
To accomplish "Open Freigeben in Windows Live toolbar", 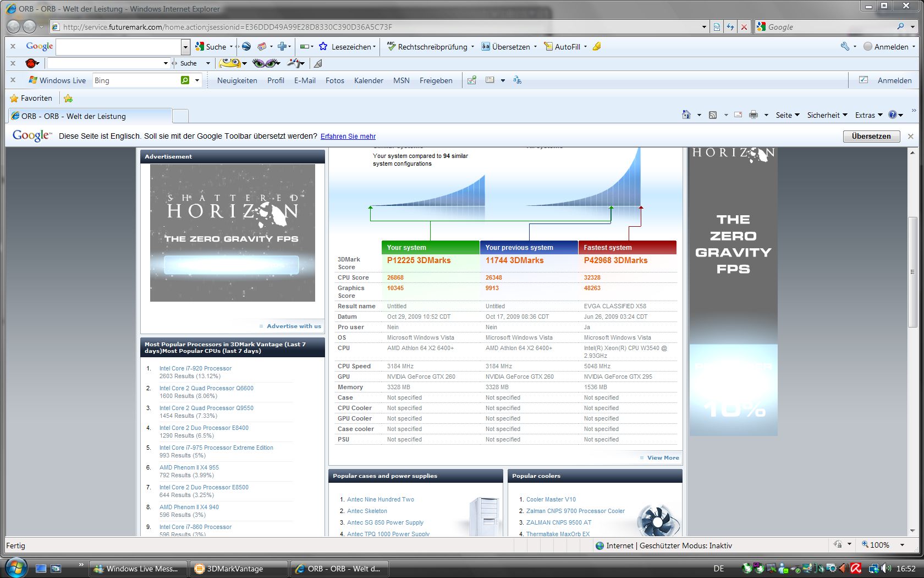I will coord(436,80).
